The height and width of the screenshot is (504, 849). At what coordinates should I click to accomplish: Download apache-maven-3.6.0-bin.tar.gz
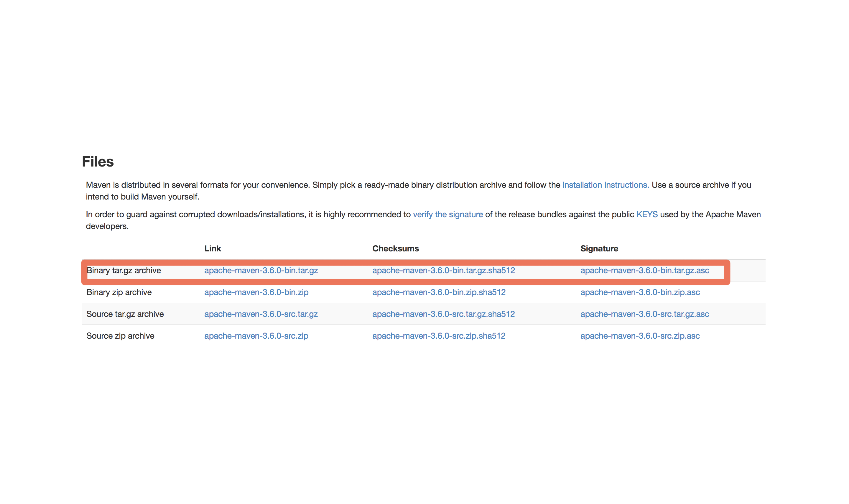(x=261, y=271)
